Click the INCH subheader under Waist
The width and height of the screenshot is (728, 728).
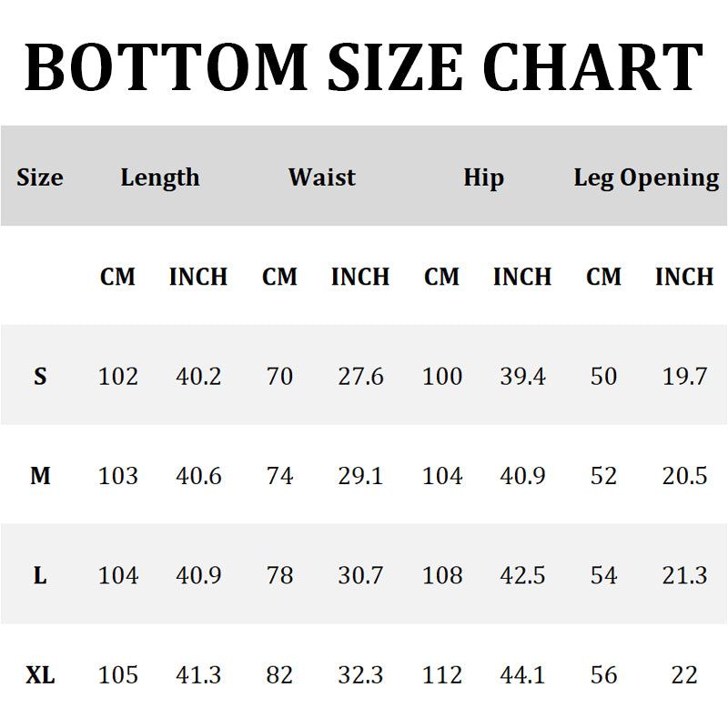pos(360,277)
